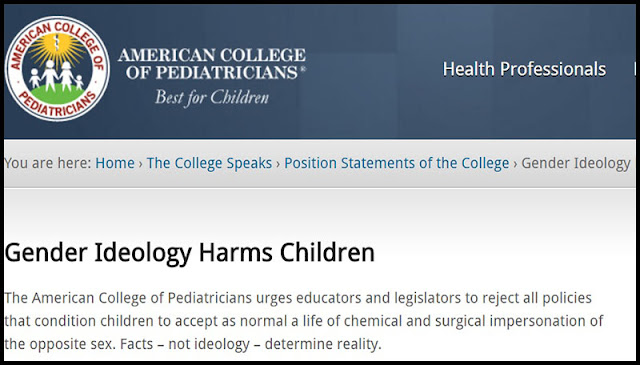Click the sentence Facts – not ideology – determine reality
Screen dimensions: 640x365
click(250, 344)
